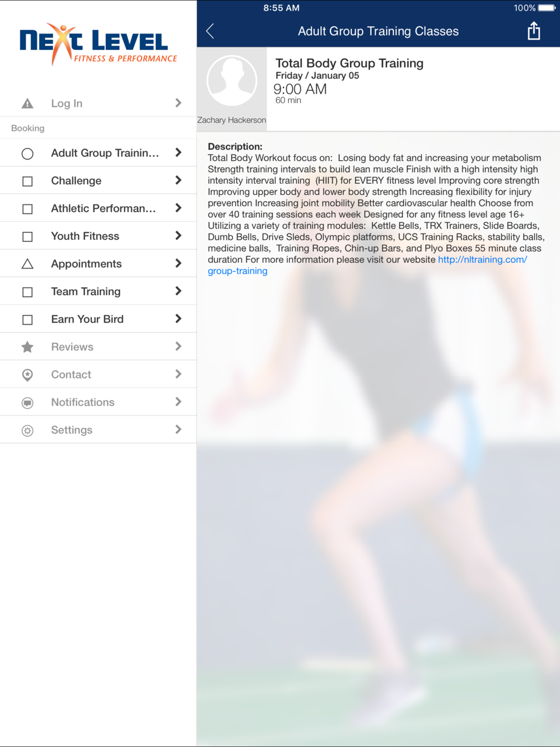The image size is (560, 747).
Task: Tap the star icon for Reviews
Action: click(x=27, y=347)
